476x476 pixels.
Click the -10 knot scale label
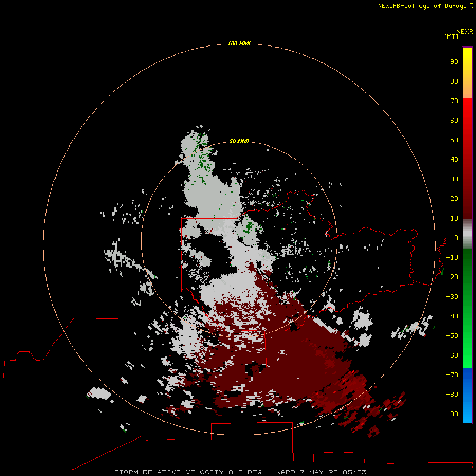point(452,258)
